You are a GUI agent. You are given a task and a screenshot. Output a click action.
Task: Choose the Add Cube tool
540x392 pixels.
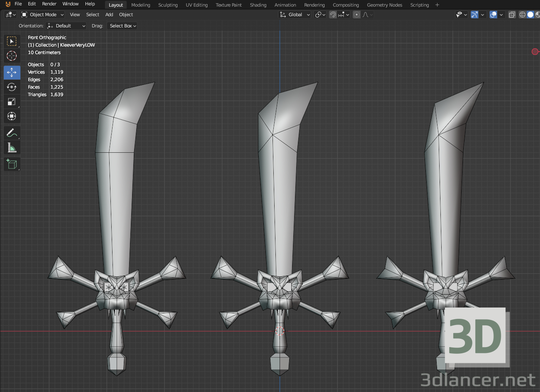[12, 164]
